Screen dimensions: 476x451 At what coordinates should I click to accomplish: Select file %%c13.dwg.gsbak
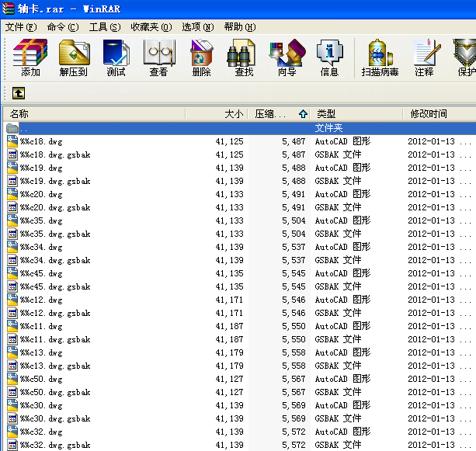point(55,366)
